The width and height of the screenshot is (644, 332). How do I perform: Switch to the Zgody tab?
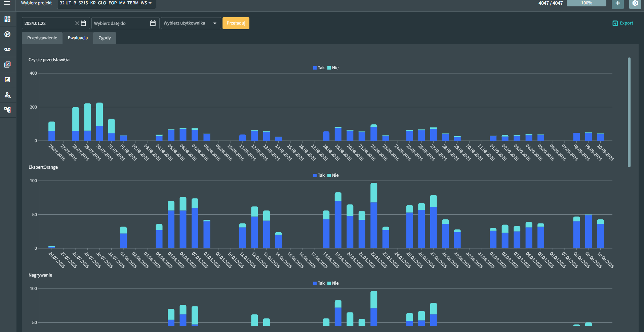(x=105, y=38)
